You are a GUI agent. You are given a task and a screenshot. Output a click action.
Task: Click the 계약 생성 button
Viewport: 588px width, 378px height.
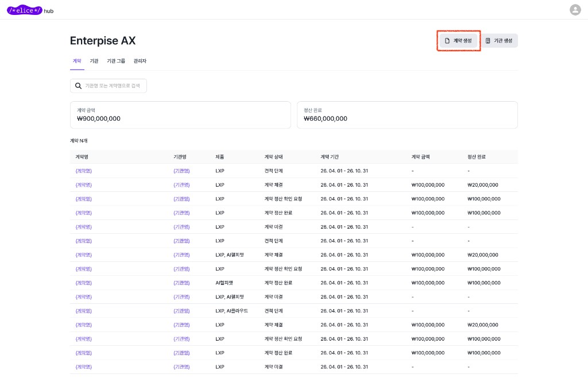click(458, 40)
